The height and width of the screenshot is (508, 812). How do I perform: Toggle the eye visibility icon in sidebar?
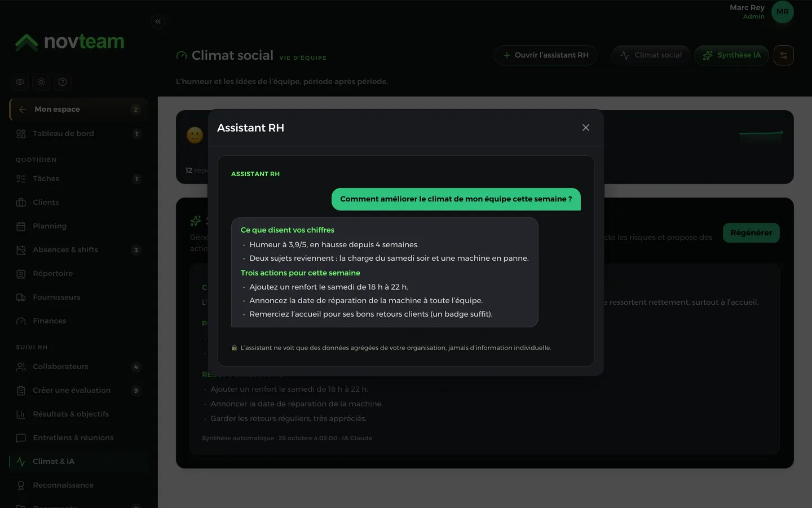point(20,82)
